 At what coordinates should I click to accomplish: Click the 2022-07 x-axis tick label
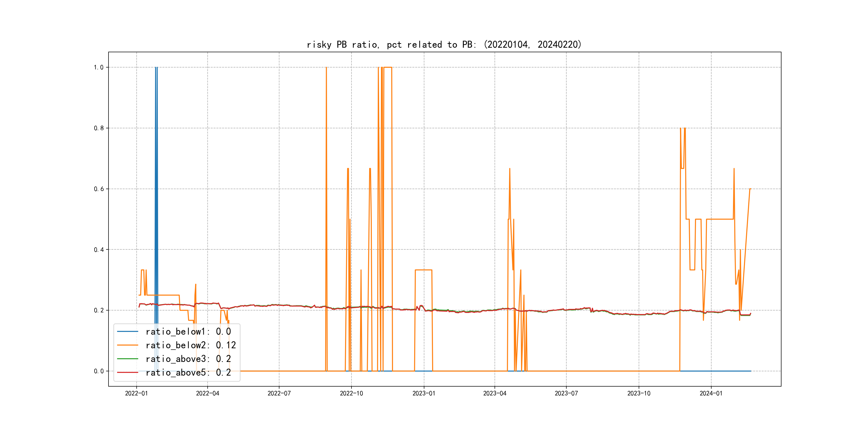[279, 393]
